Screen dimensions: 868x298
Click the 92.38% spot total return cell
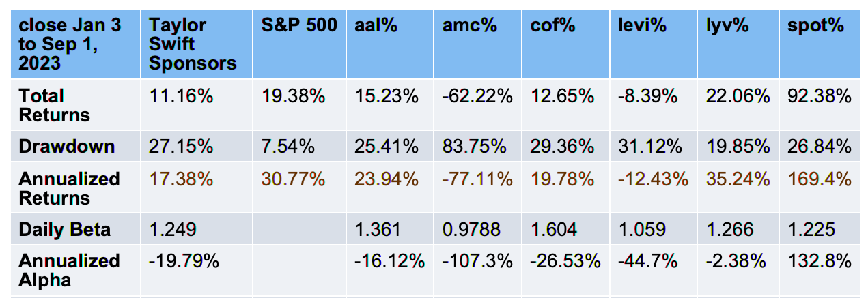[x=820, y=95]
